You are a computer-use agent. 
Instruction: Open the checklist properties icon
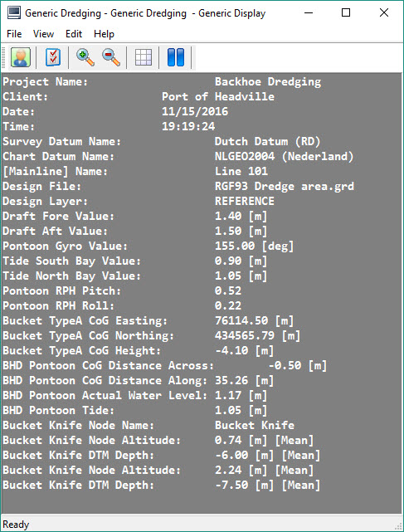coord(53,57)
